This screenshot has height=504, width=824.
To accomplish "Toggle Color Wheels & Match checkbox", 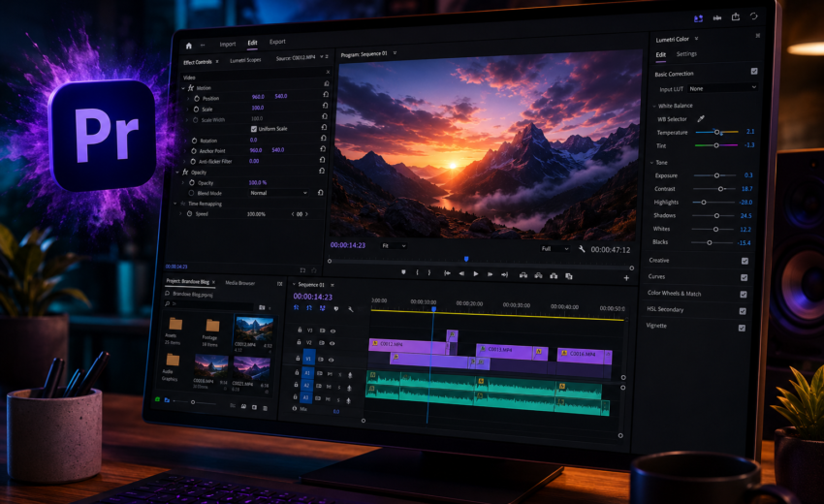I will point(744,295).
